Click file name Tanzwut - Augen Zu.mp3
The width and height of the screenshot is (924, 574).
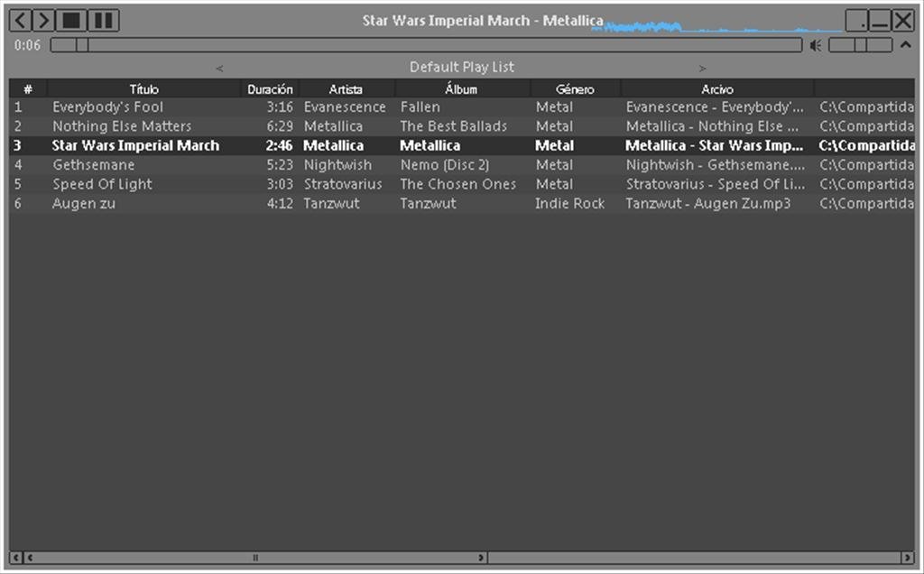[707, 204]
